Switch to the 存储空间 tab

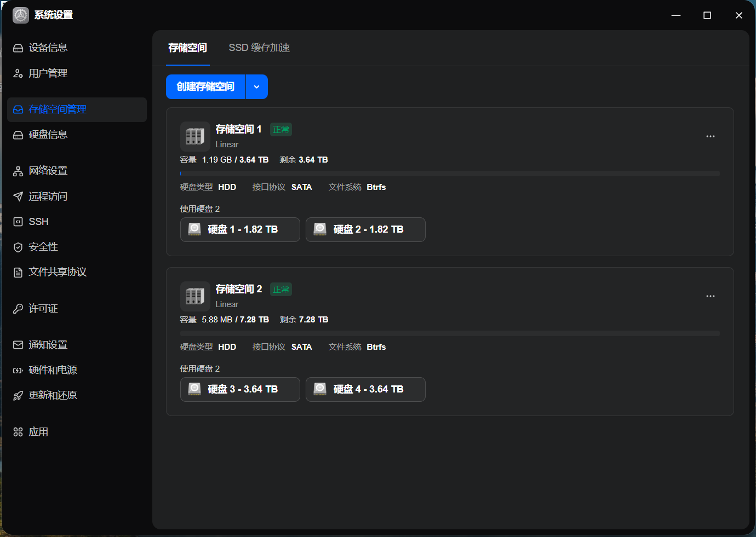(188, 48)
